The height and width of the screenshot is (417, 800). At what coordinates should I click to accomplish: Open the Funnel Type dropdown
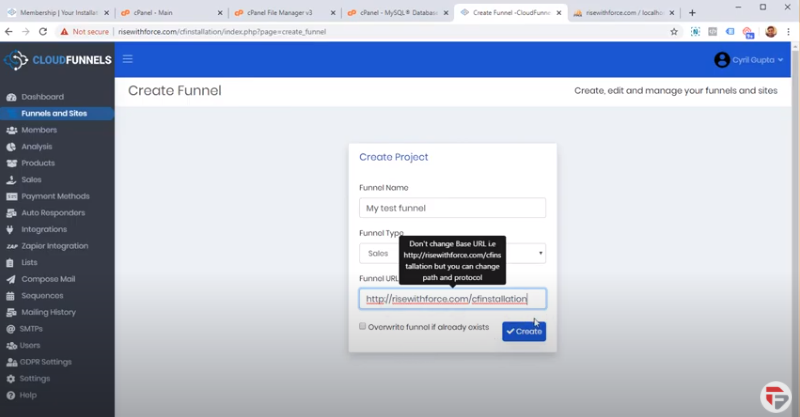pyautogui.click(x=452, y=253)
